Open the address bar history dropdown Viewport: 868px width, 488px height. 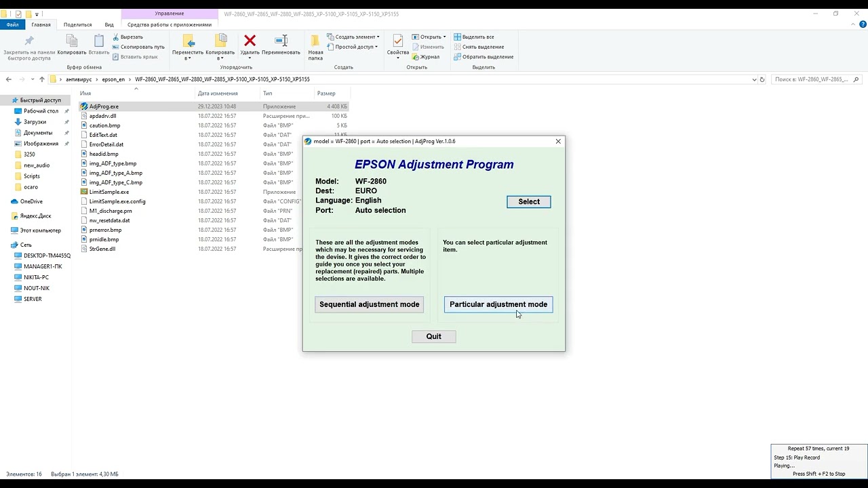[754, 79]
